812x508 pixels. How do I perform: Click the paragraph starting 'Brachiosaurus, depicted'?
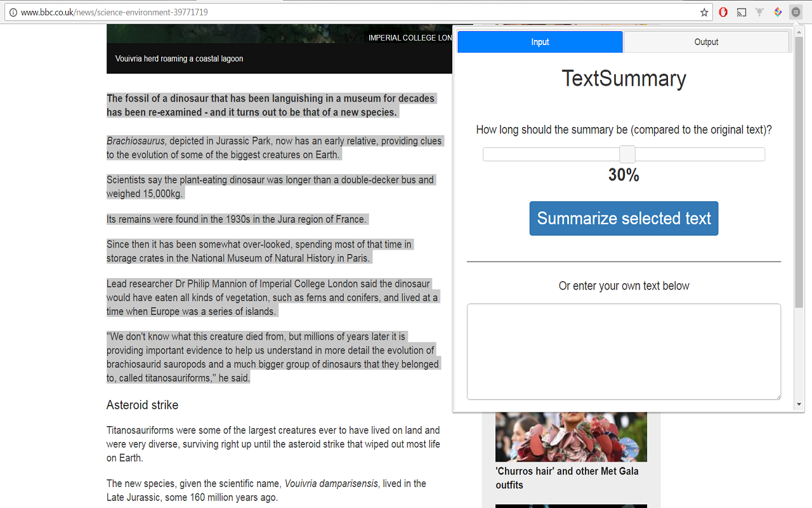(274, 148)
